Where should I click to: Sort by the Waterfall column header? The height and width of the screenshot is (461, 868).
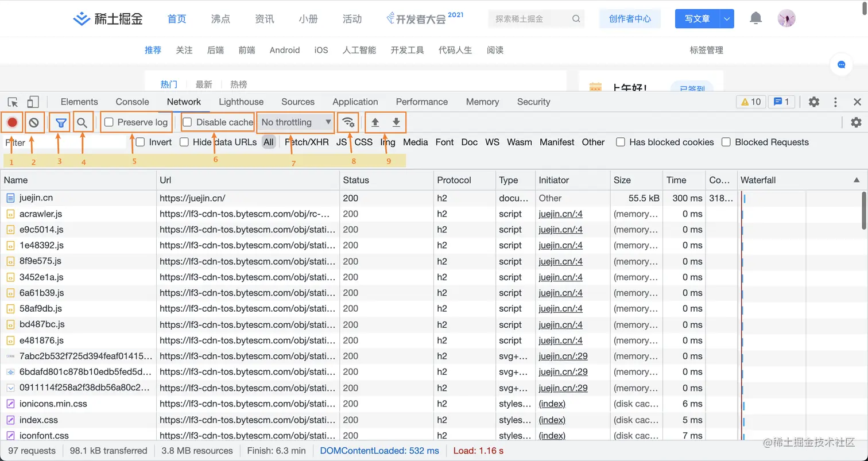tap(801, 180)
